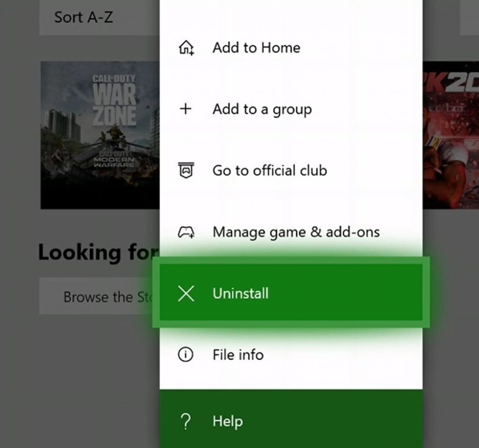Click the Add to Home house icon
479x448 pixels.
click(186, 47)
